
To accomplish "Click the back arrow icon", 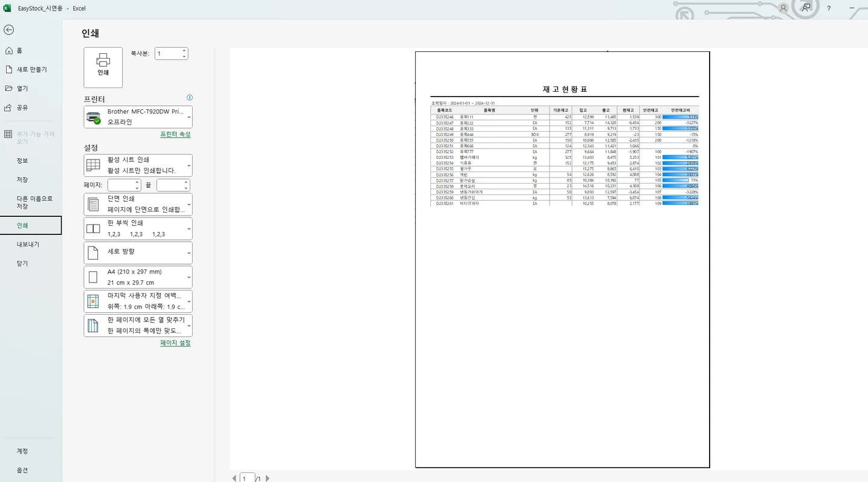I will coord(8,30).
